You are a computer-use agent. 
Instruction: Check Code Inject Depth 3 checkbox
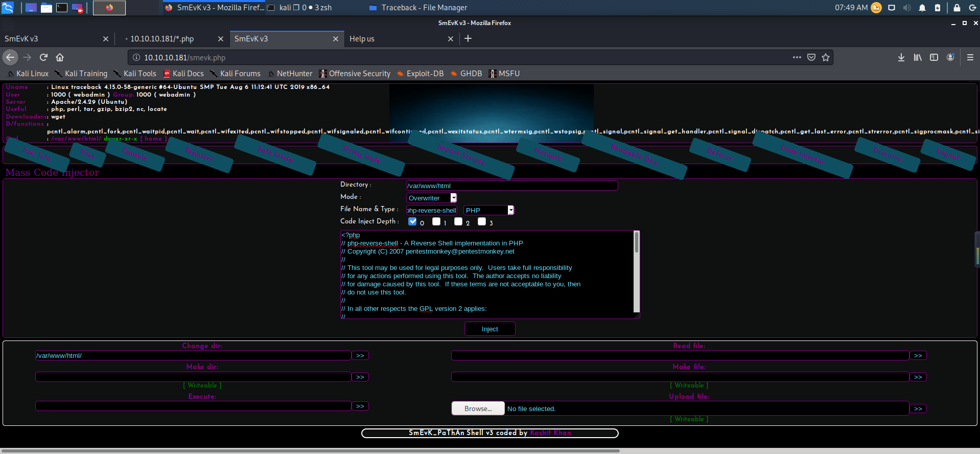tap(482, 221)
